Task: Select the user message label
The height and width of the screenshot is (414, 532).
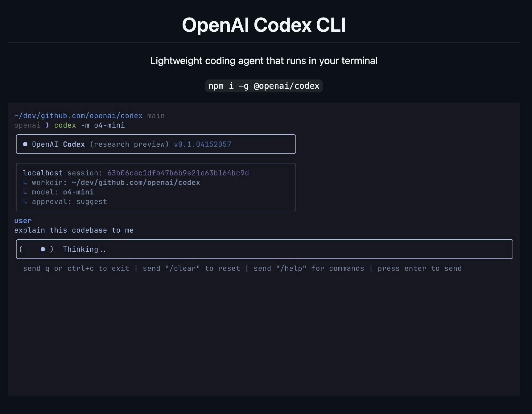Action: [23, 221]
